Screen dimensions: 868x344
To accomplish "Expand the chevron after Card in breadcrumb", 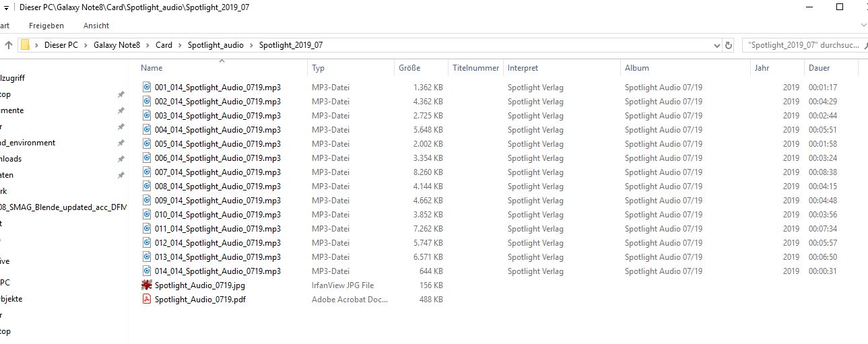I will coord(180,45).
